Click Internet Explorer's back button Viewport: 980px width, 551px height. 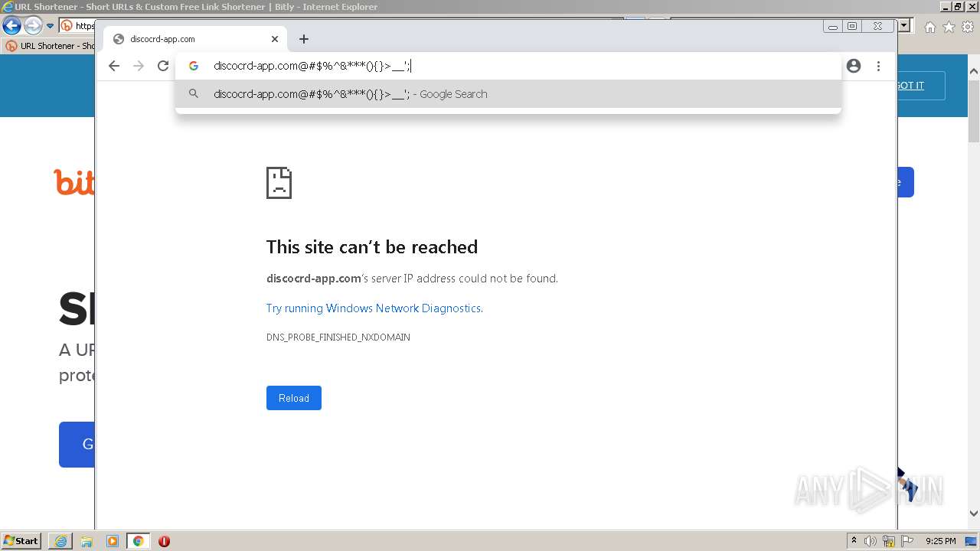[x=11, y=26]
